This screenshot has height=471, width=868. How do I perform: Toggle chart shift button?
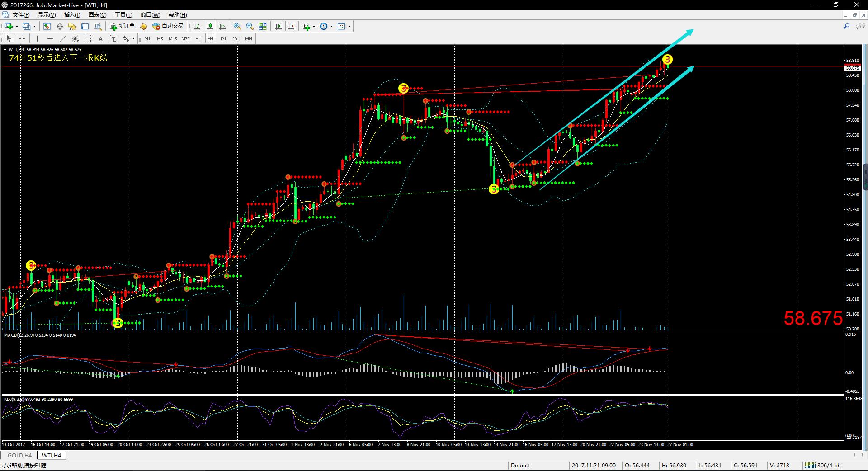point(291,26)
